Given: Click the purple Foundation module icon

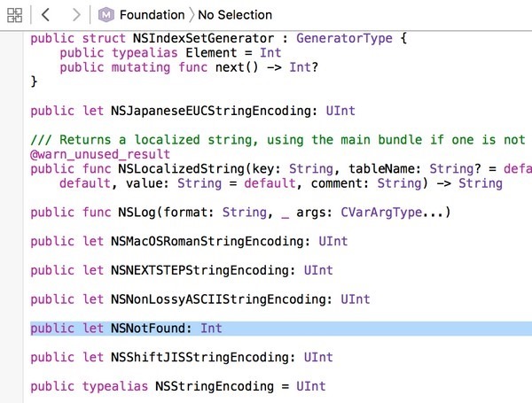Looking at the screenshot, I should (106, 14).
